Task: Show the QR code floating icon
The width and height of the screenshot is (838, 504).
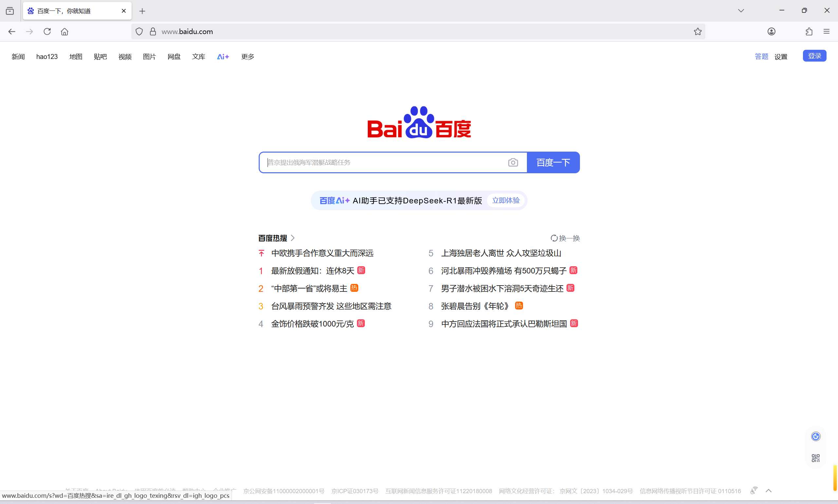Action: point(816,458)
